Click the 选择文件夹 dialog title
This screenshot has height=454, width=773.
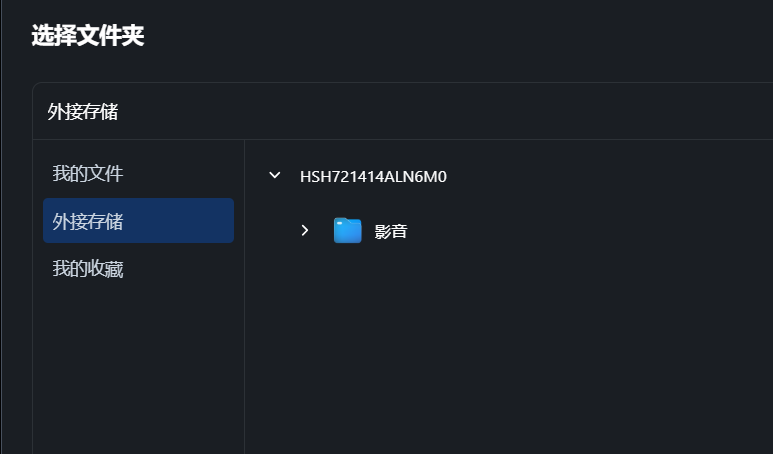88,36
